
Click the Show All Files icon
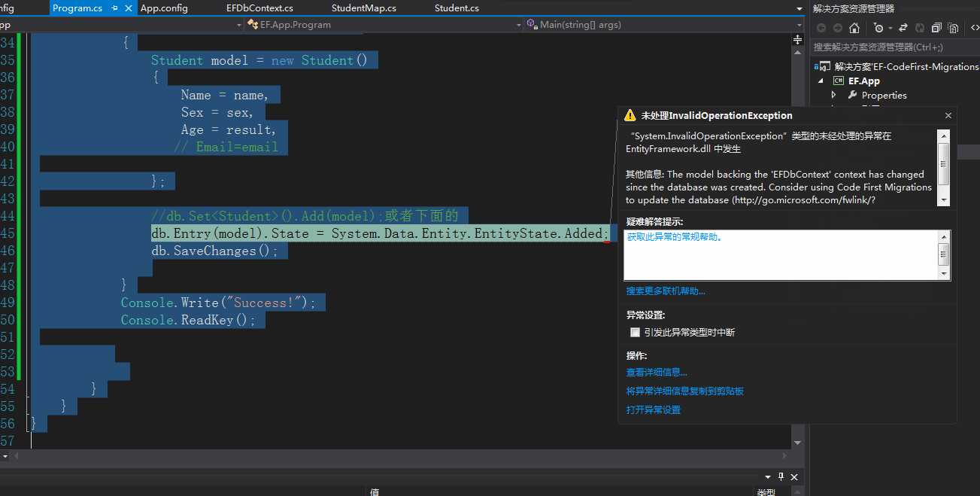[x=953, y=28]
